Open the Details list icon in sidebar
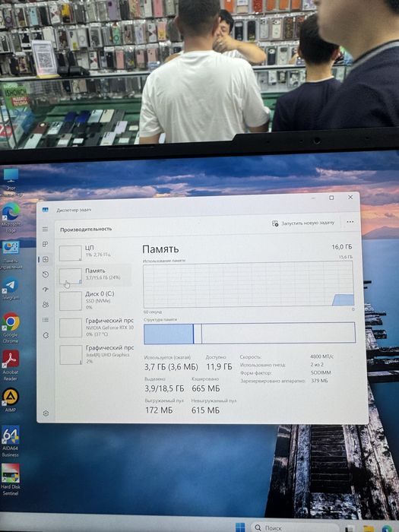 (x=46, y=320)
